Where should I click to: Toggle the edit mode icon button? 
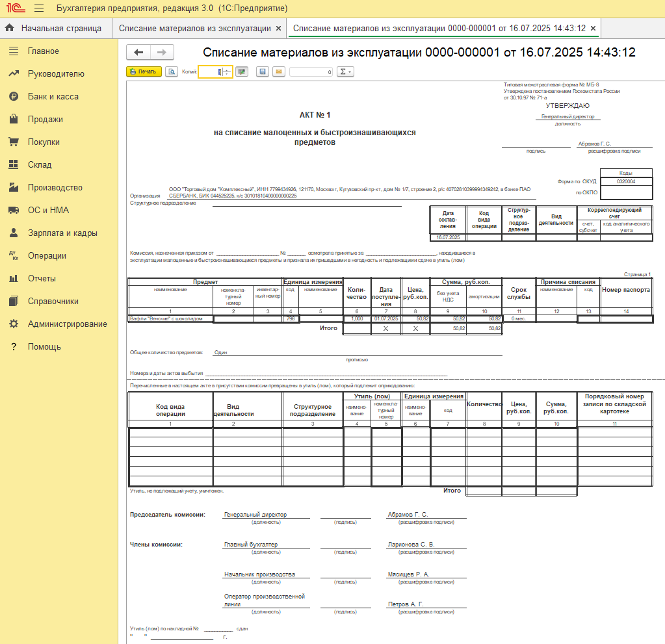[242, 71]
